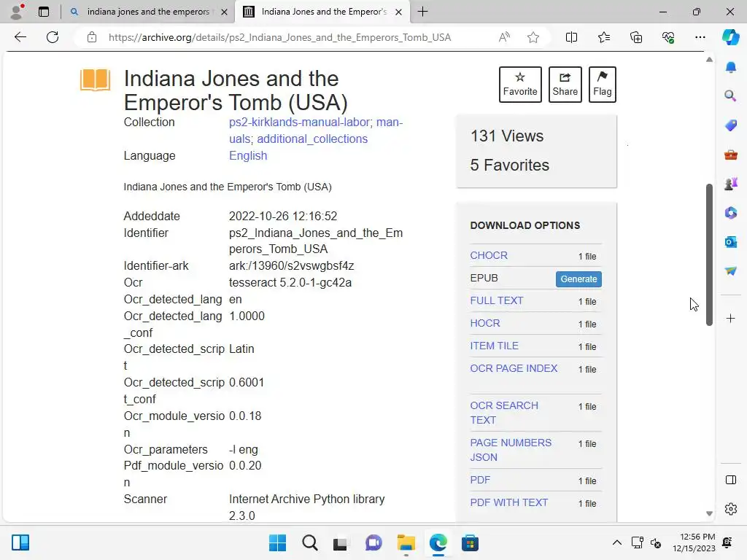Click the orange book texts icon
The image size is (747, 560).
coord(95,79)
